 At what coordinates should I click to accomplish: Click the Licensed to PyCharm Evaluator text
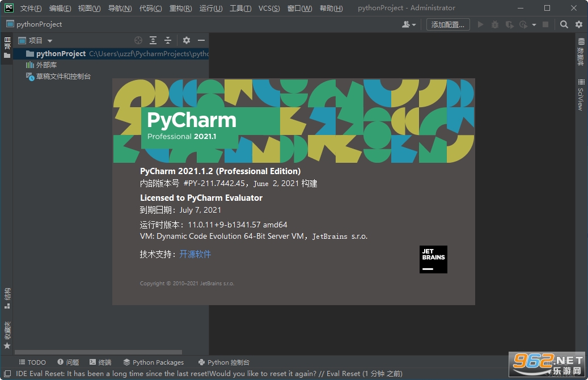[201, 198]
